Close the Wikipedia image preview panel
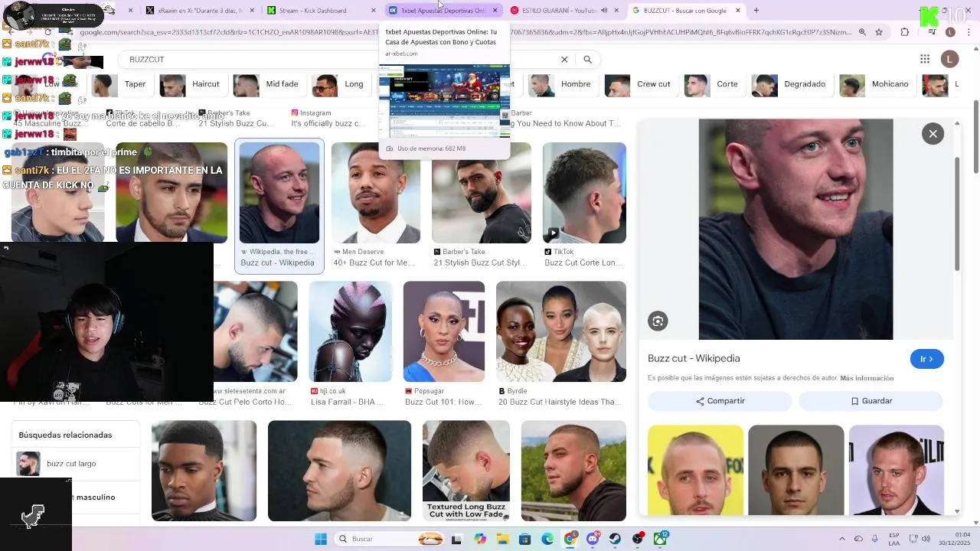This screenshot has width=980, height=551. (933, 134)
